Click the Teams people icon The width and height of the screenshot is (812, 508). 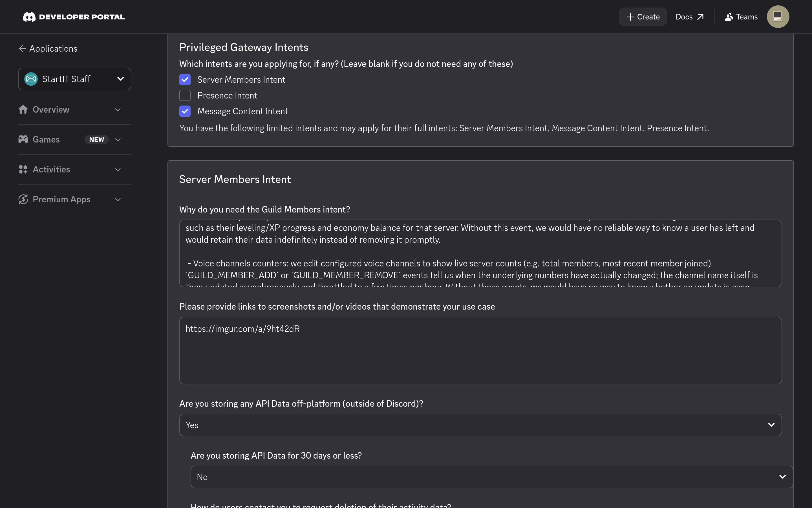tap(729, 17)
